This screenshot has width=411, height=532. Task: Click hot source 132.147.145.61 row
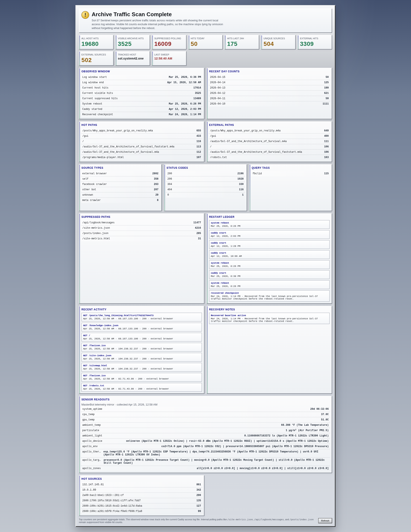tap(142, 484)
